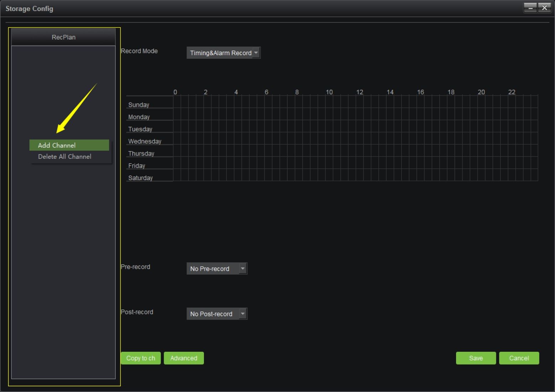Image resolution: width=555 pixels, height=392 pixels.
Task: Save the storage configuration
Action: (476, 358)
